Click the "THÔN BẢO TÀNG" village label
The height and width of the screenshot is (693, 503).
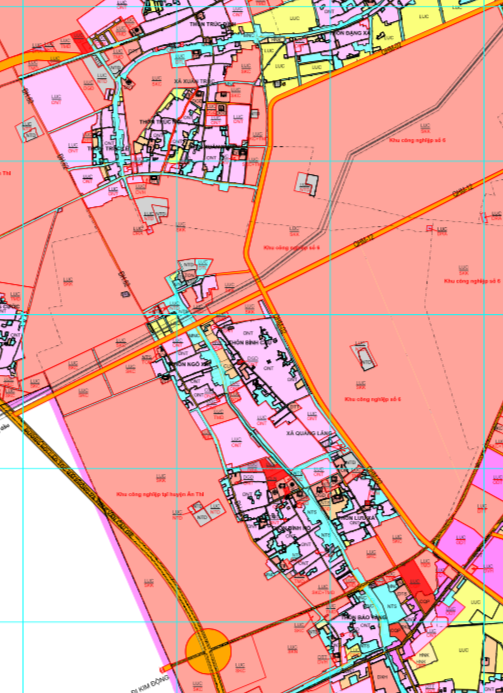[x=363, y=617]
